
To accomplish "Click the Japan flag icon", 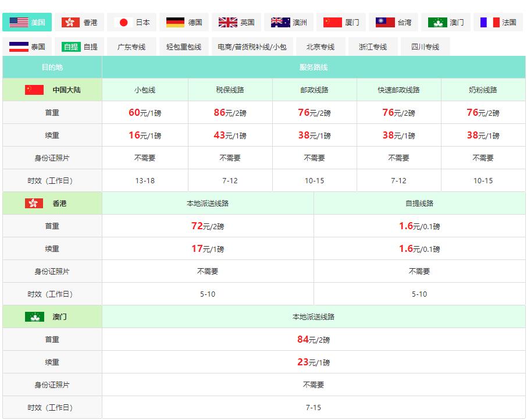I will (123, 23).
